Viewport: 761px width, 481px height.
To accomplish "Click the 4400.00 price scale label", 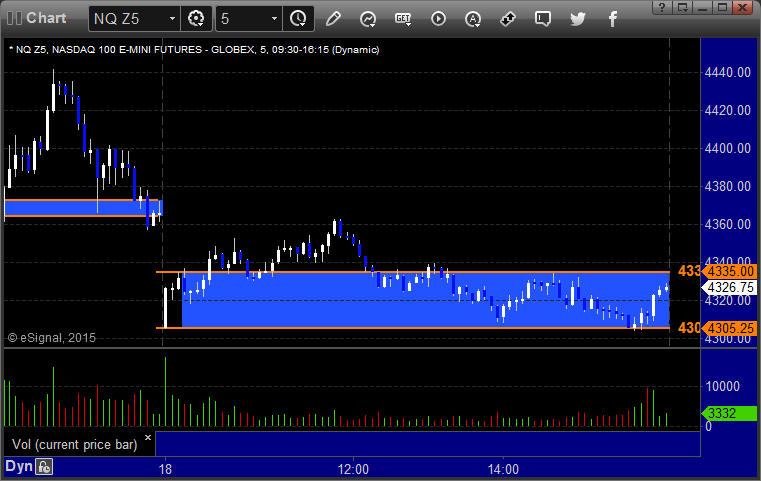I will [x=728, y=148].
